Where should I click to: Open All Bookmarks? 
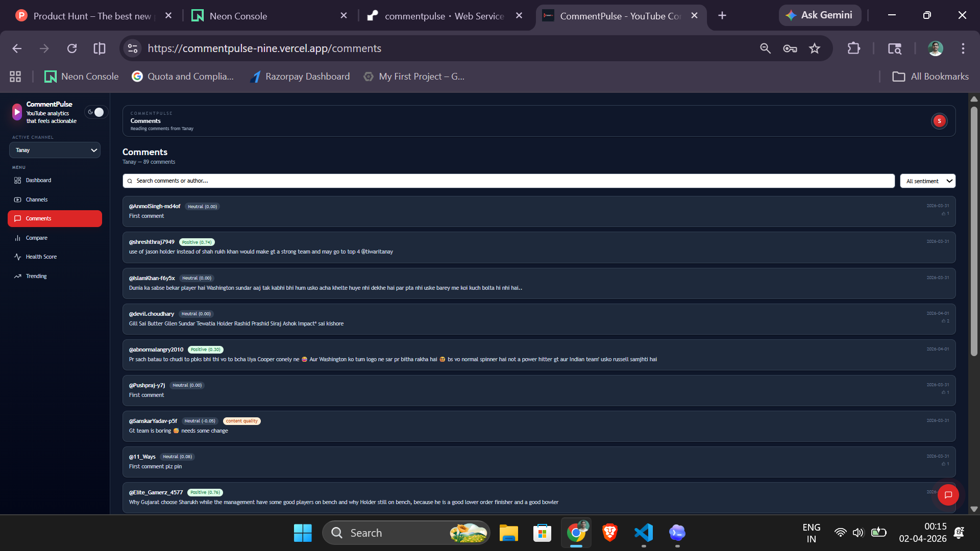[x=930, y=76]
